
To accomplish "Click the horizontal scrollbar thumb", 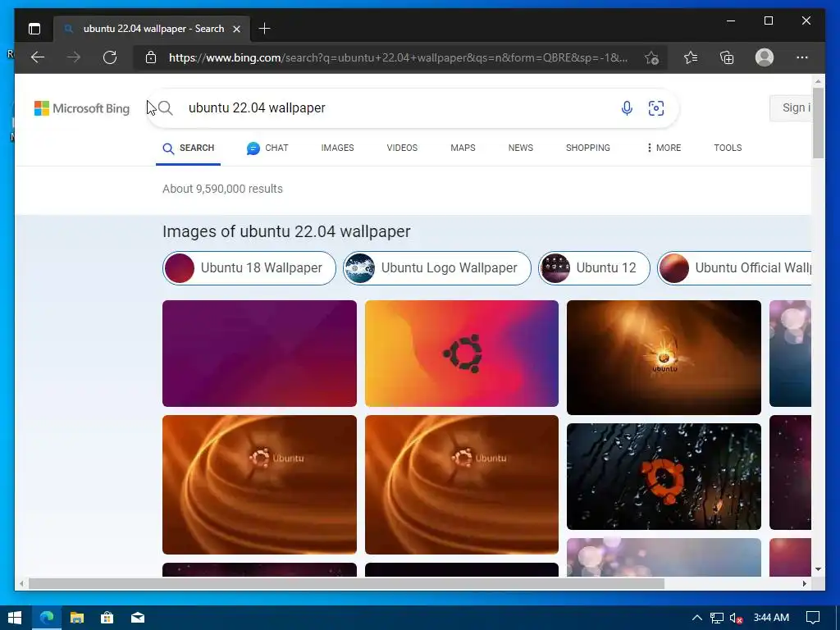I will click(347, 583).
